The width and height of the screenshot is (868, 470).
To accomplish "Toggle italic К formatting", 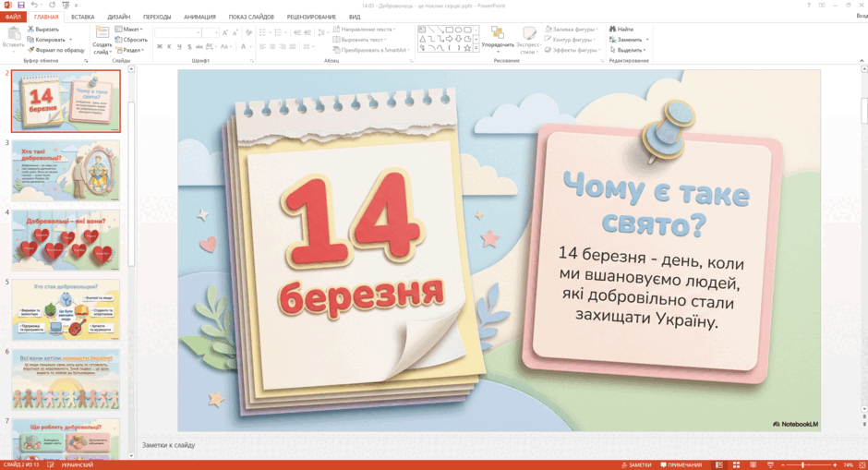I will click(x=169, y=46).
